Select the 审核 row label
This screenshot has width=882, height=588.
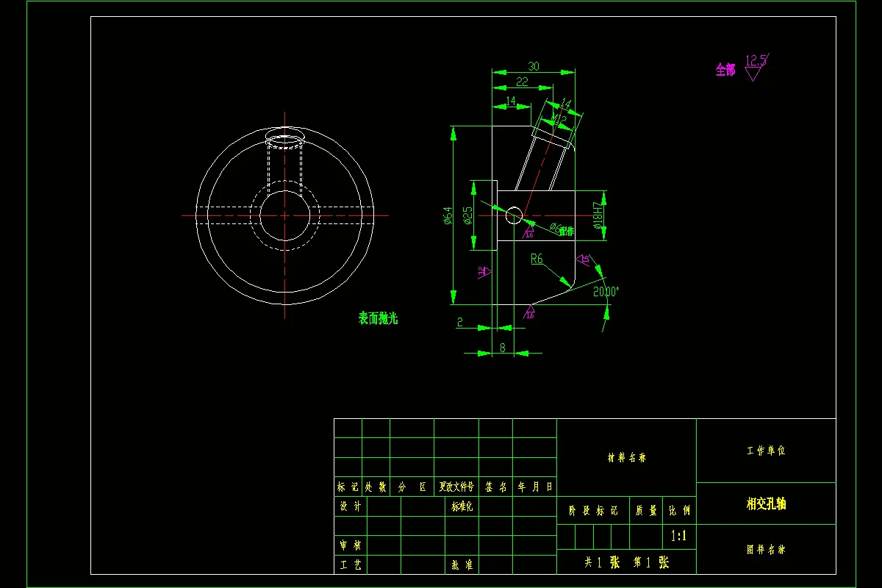(x=351, y=546)
